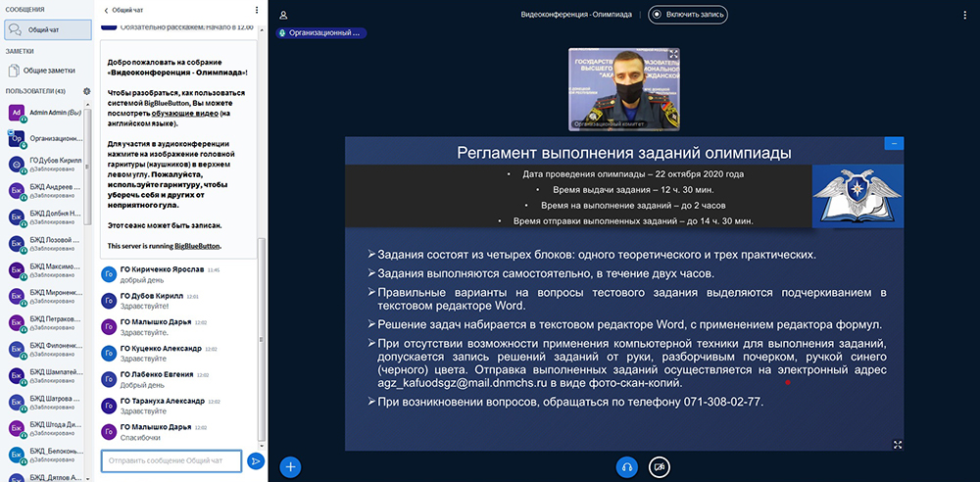This screenshot has width=980, height=482.
Task: Click the headphones audio button
Action: coord(627,466)
